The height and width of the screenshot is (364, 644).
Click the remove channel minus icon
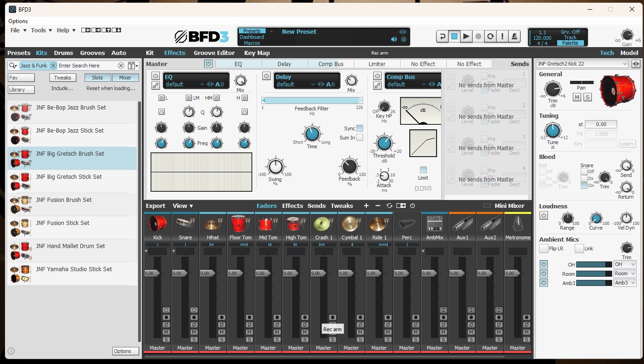[378, 206]
